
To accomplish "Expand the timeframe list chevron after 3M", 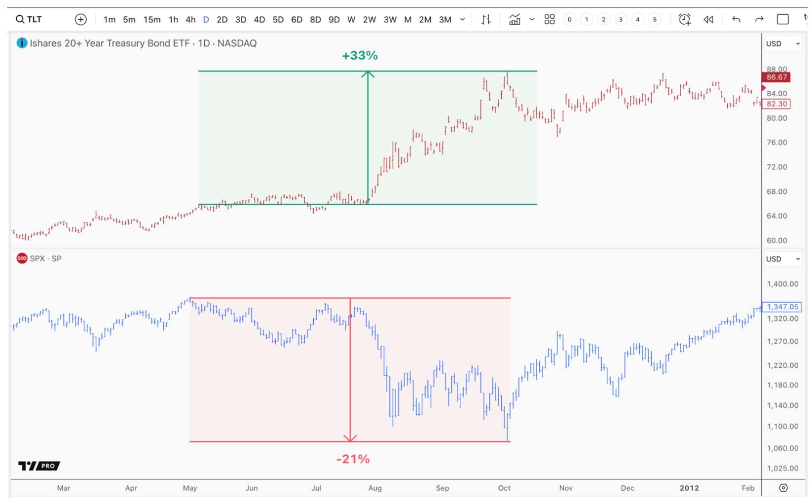I will 462,19.
